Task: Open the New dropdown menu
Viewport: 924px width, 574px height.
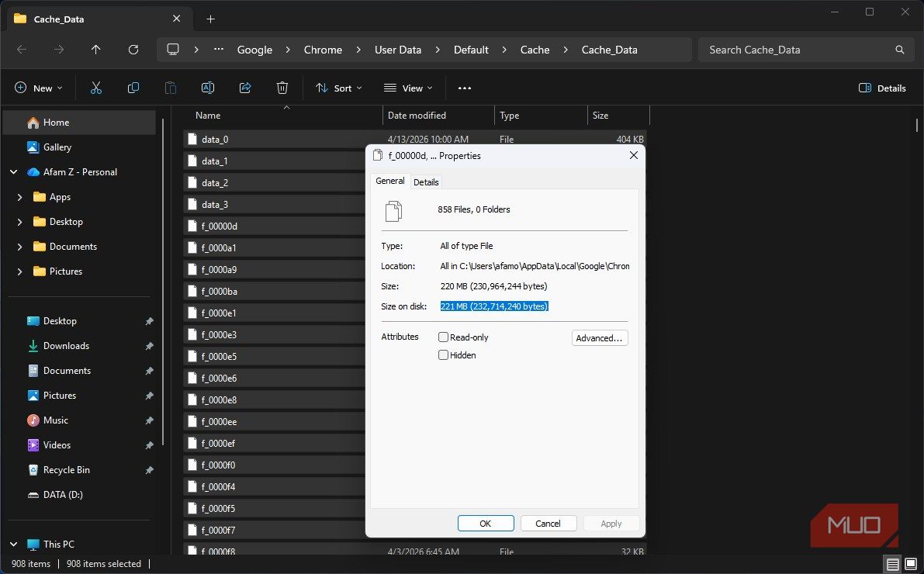Action: tap(39, 88)
